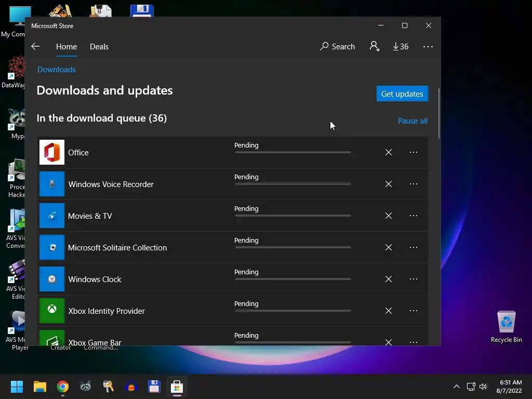Cancel the Movies & TV download
Screen dimensions: 532x399
(x=389, y=216)
